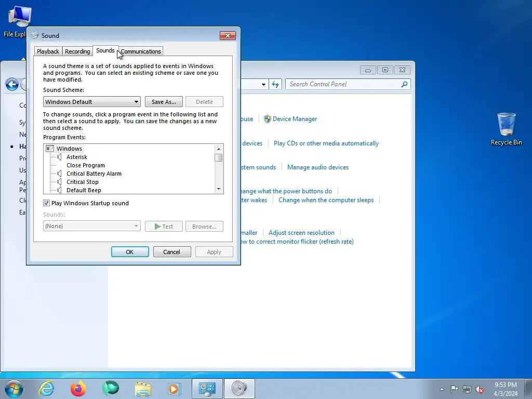Click the muted volume tray icon
Viewport: 532px width, 399px height.
point(480,390)
